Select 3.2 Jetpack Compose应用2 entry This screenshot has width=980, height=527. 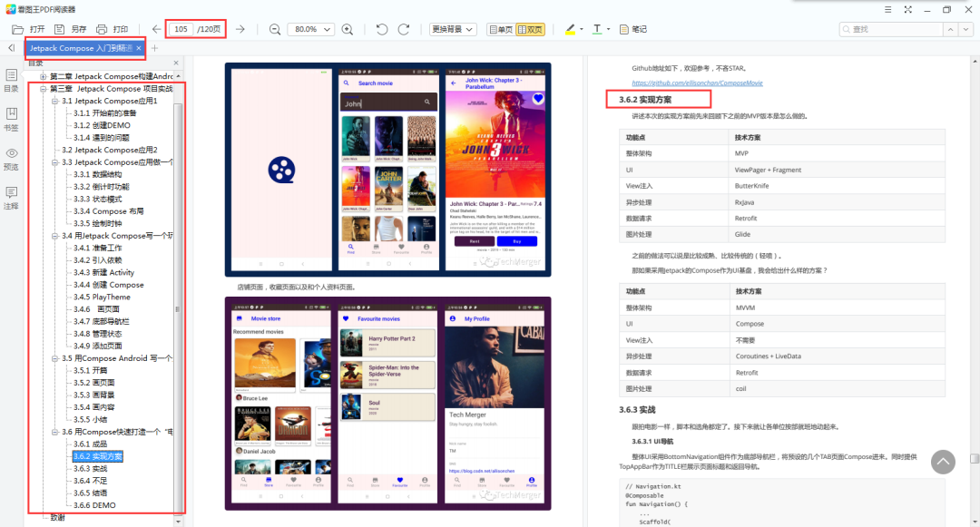pyautogui.click(x=110, y=150)
